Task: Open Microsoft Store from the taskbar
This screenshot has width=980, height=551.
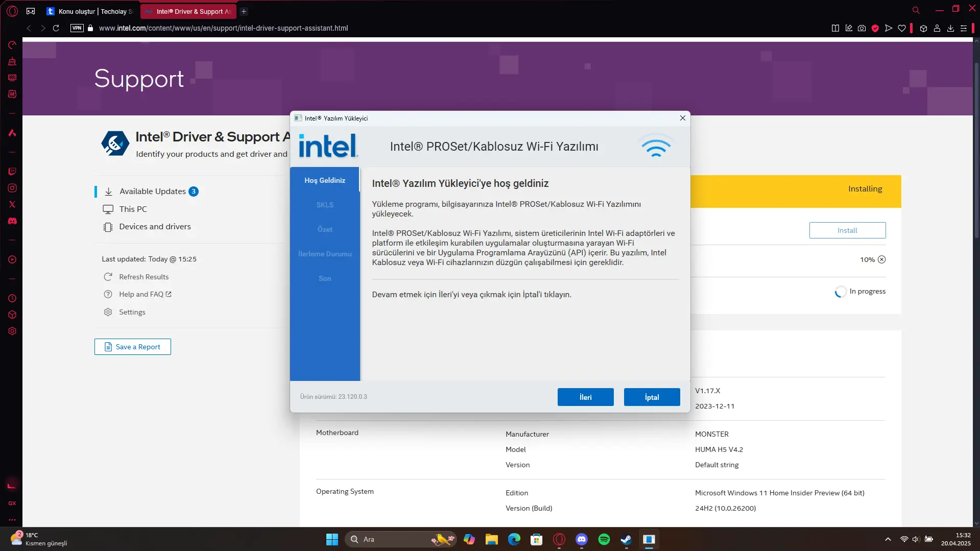Action: [x=537, y=539]
